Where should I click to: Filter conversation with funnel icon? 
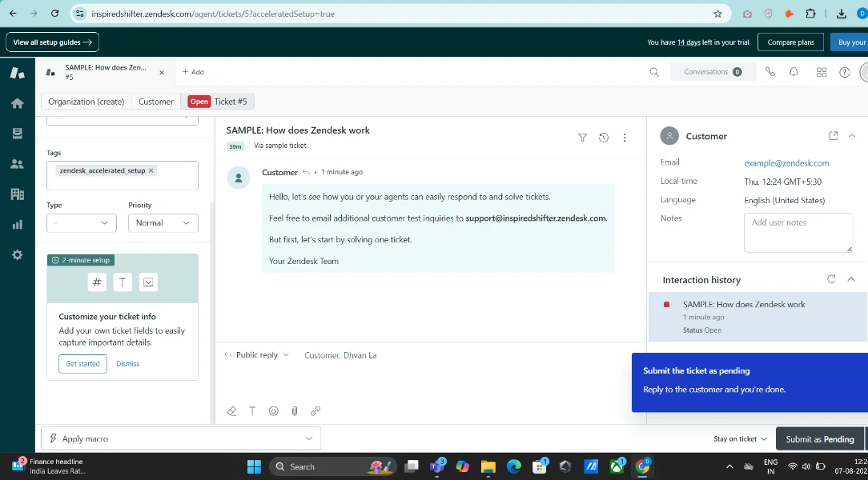click(x=582, y=138)
